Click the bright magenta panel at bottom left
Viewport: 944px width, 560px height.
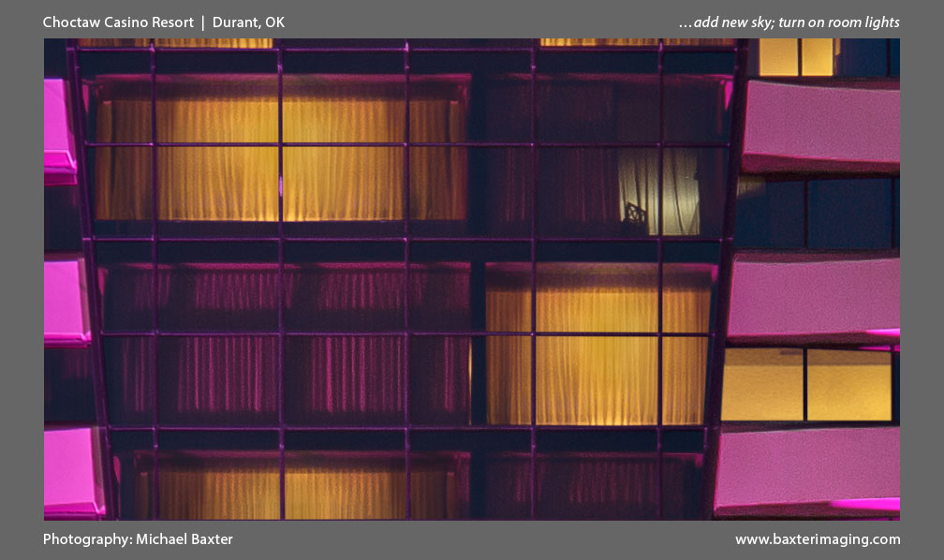pyautogui.click(x=70, y=471)
